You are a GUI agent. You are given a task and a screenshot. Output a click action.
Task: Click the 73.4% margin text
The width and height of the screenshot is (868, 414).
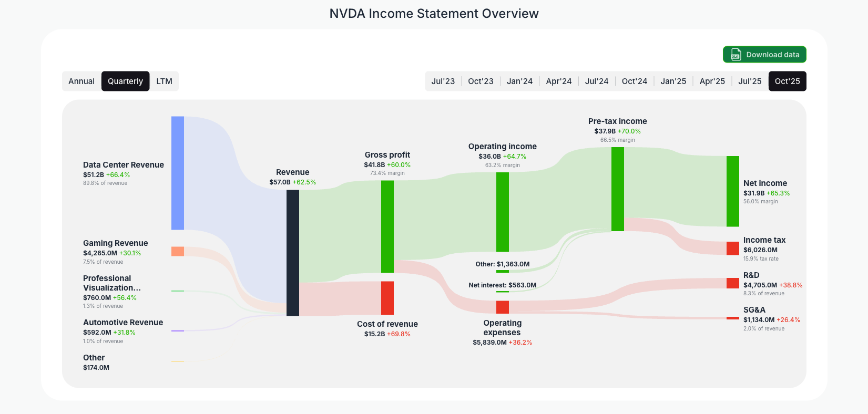coord(387,173)
